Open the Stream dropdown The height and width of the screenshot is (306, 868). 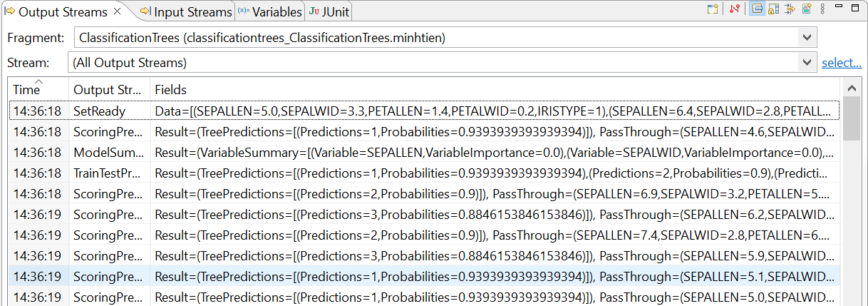(x=807, y=63)
